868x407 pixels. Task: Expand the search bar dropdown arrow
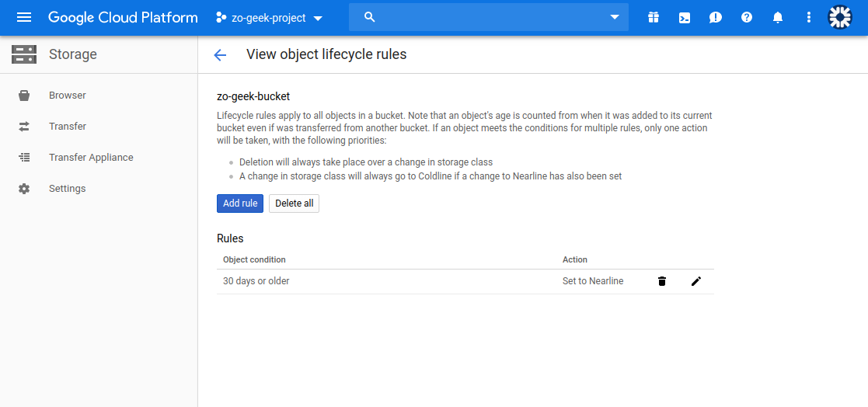615,17
